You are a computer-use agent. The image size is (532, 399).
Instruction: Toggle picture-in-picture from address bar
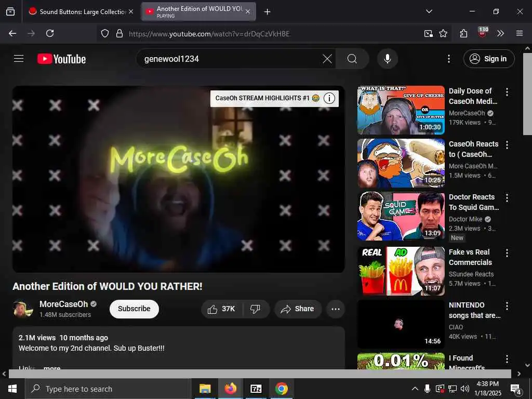pos(429,33)
